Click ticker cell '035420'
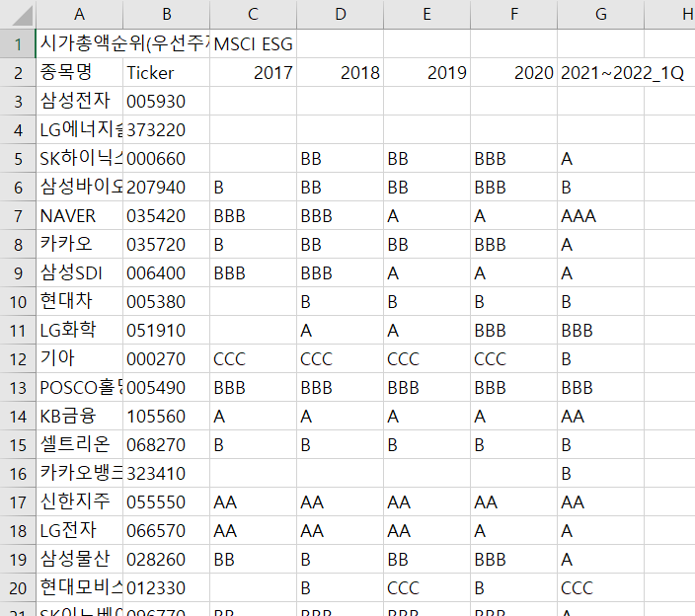Screen dimensions: 695x616 [166, 215]
